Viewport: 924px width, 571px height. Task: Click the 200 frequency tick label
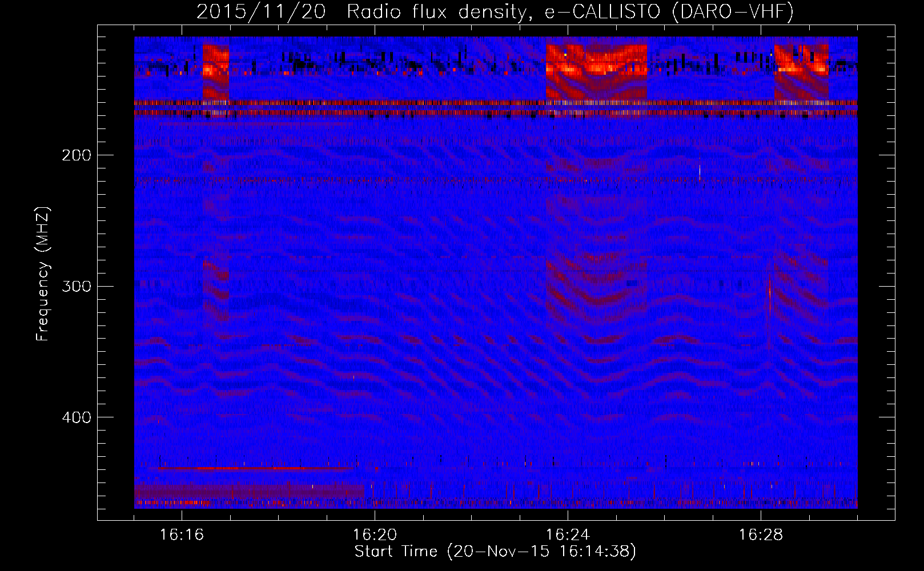pyautogui.click(x=77, y=155)
